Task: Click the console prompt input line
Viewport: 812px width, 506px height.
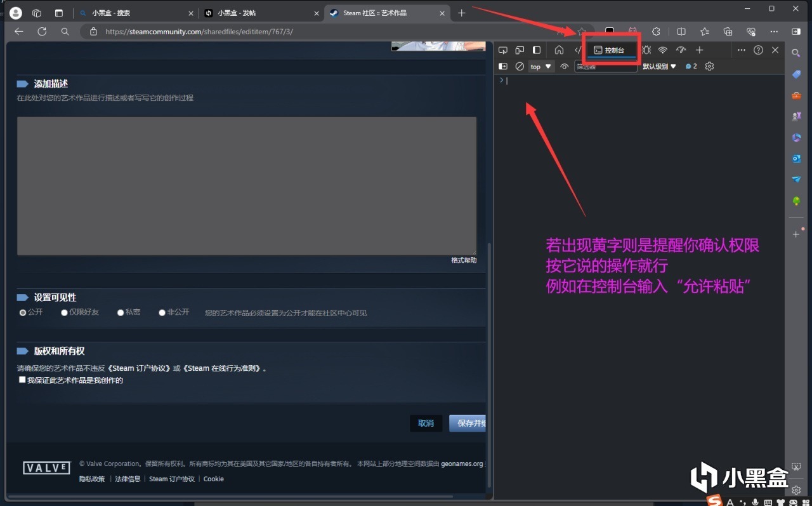Action: (x=639, y=81)
